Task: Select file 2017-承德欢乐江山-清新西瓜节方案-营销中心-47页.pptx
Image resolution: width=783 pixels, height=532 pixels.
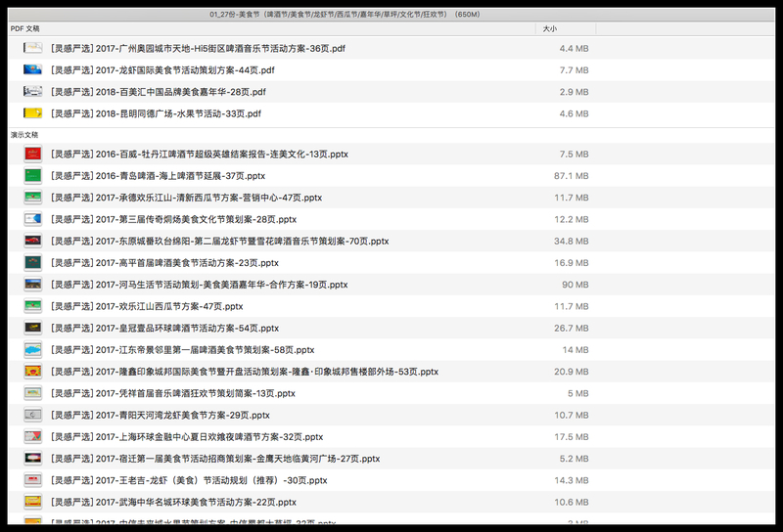Action: tap(187, 198)
